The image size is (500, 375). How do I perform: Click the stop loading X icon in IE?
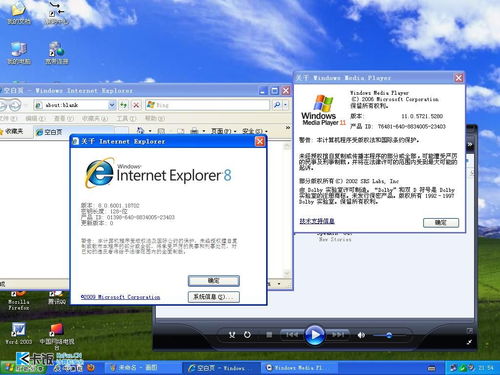[136, 105]
